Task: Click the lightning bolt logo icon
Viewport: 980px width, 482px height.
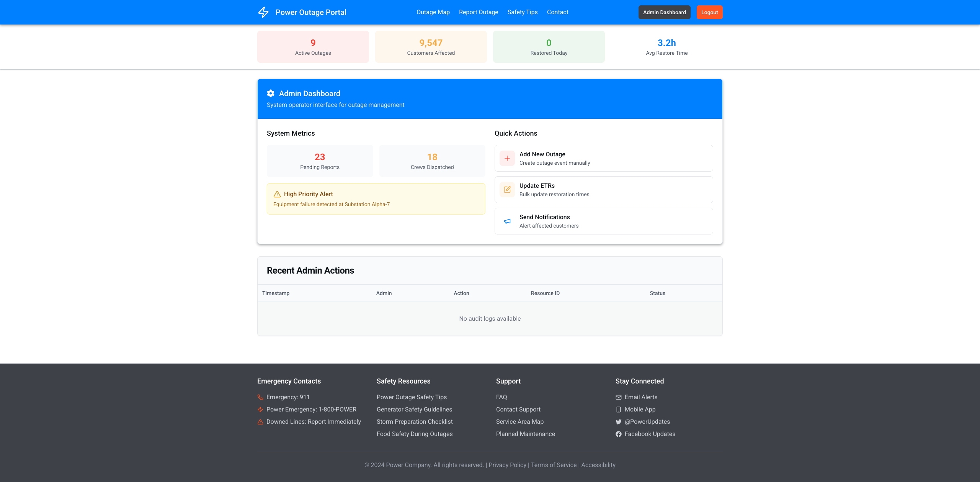Action: click(263, 12)
